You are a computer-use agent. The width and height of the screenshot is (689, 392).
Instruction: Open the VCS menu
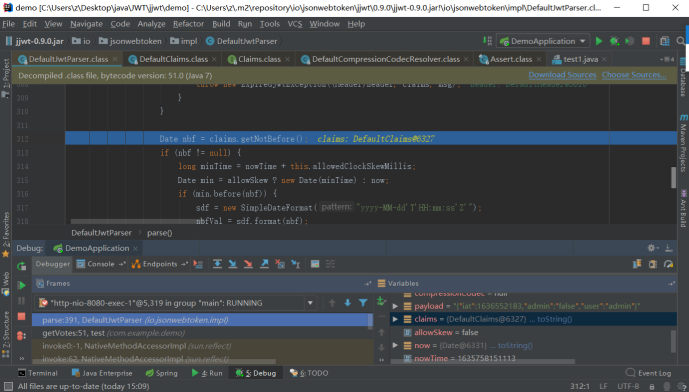click(295, 24)
